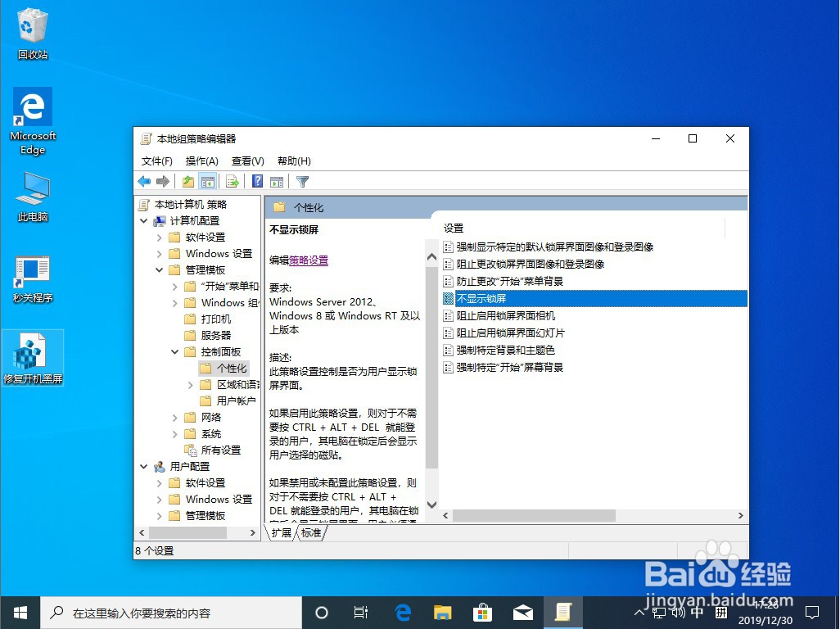This screenshot has width=840, height=629.
Task: Select the 修复开机黑屏 desktop file
Action: 33,357
